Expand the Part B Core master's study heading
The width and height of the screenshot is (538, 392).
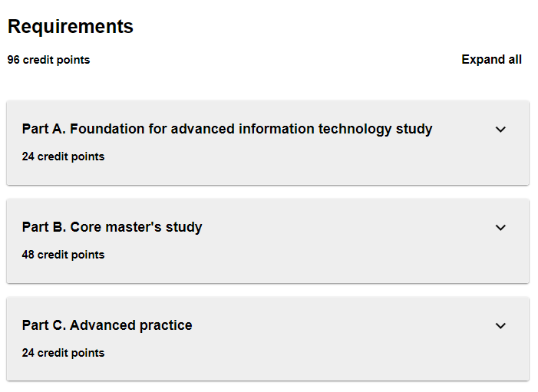pyautogui.click(x=112, y=227)
